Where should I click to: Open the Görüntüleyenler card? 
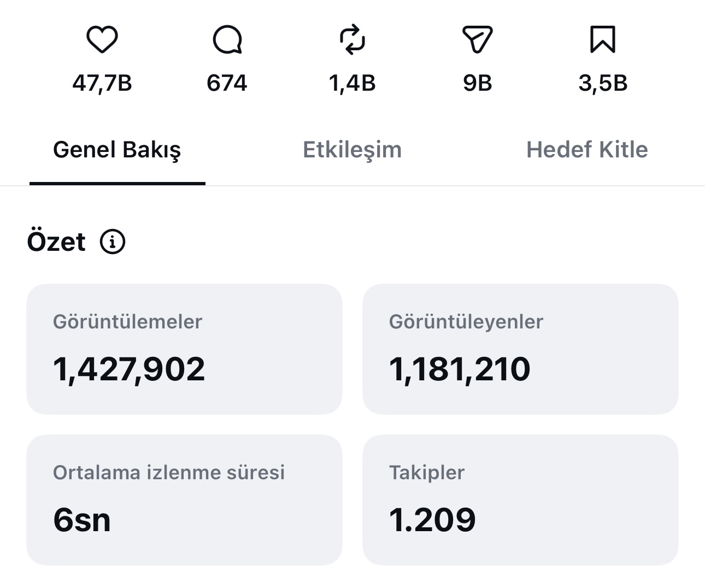(520, 349)
